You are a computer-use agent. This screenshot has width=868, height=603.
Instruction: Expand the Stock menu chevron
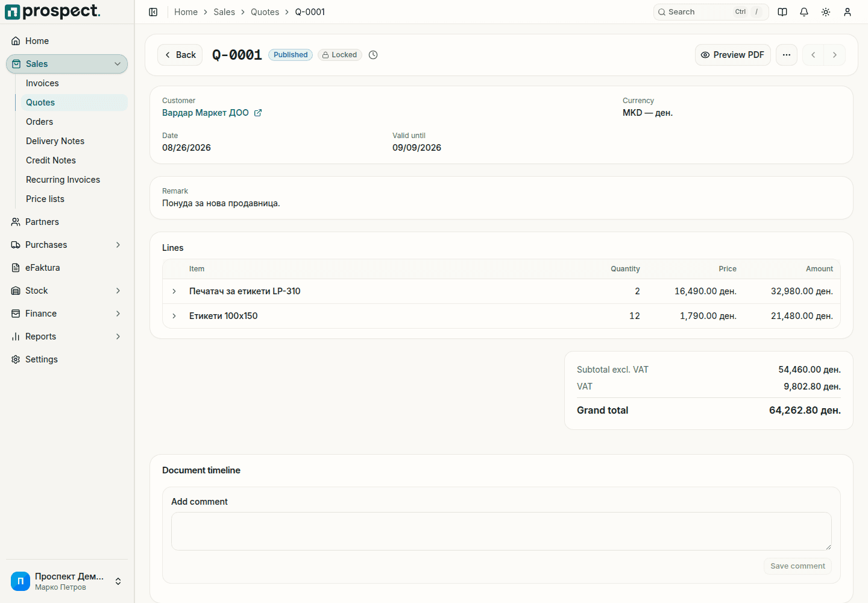(118, 291)
